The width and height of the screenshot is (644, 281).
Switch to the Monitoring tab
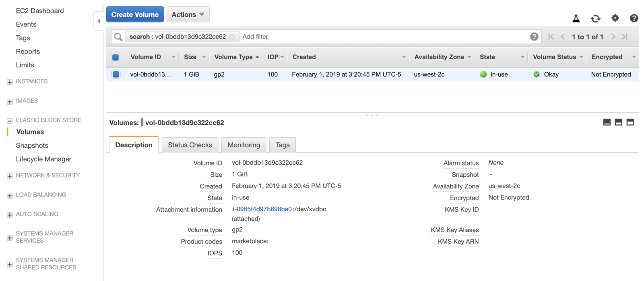(244, 145)
